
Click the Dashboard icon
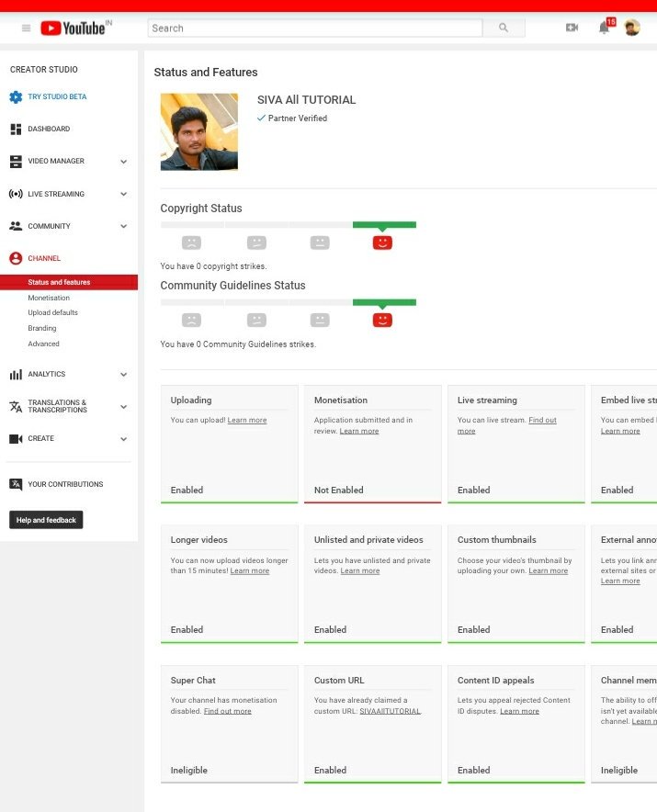[16, 129]
